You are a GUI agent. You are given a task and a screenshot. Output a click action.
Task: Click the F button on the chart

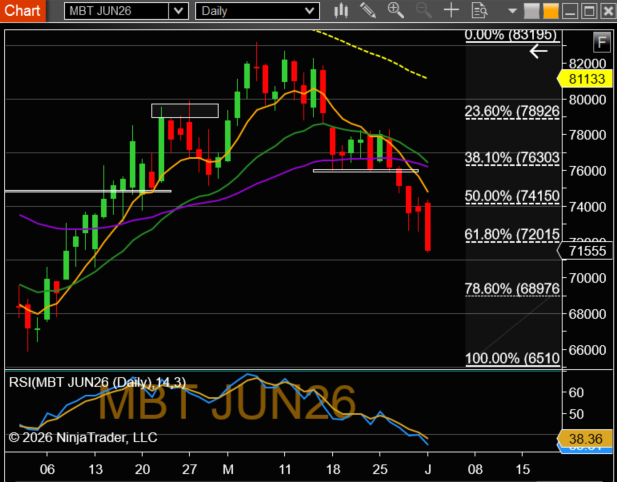click(601, 42)
